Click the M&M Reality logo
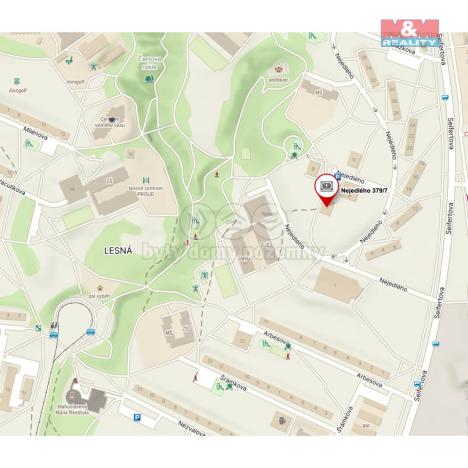Screen dimensions: 468x468 (x=410, y=33)
